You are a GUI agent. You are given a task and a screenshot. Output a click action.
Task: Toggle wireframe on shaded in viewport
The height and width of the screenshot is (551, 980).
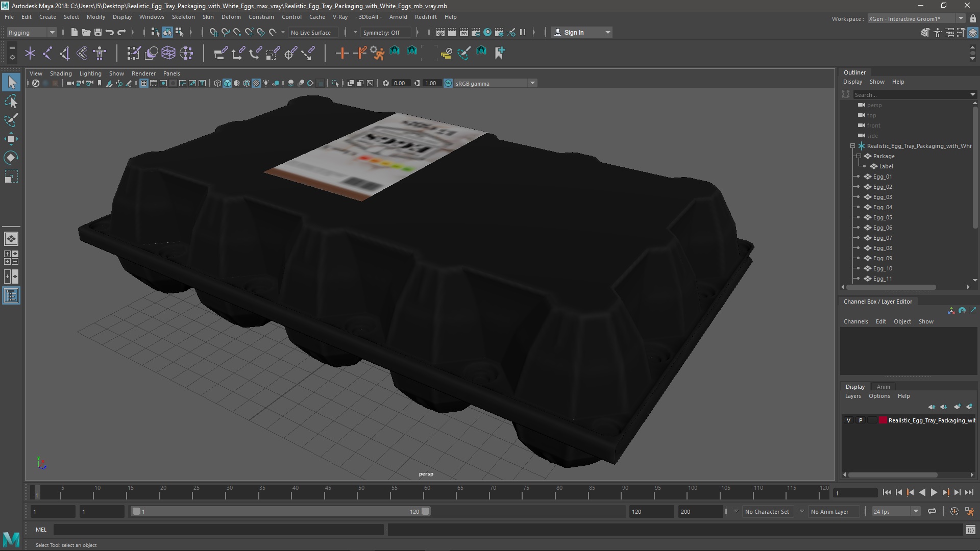pyautogui.click(x=247, y=83)
